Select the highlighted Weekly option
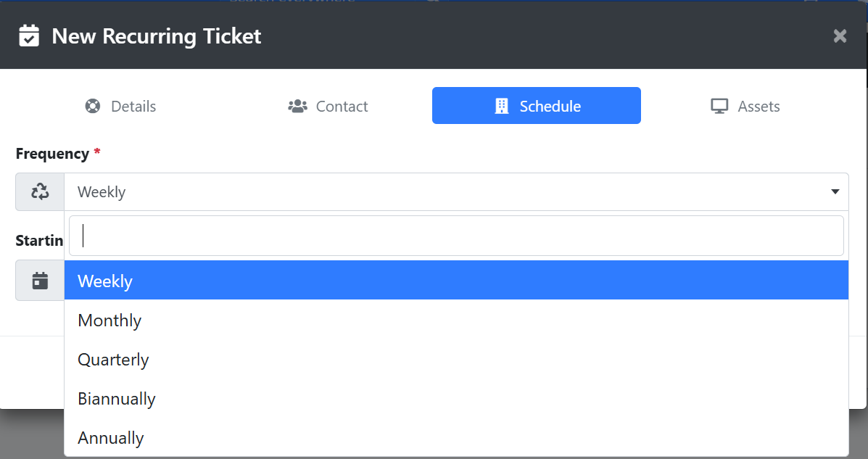The image size is (868, 459). (x=105, y=281)
